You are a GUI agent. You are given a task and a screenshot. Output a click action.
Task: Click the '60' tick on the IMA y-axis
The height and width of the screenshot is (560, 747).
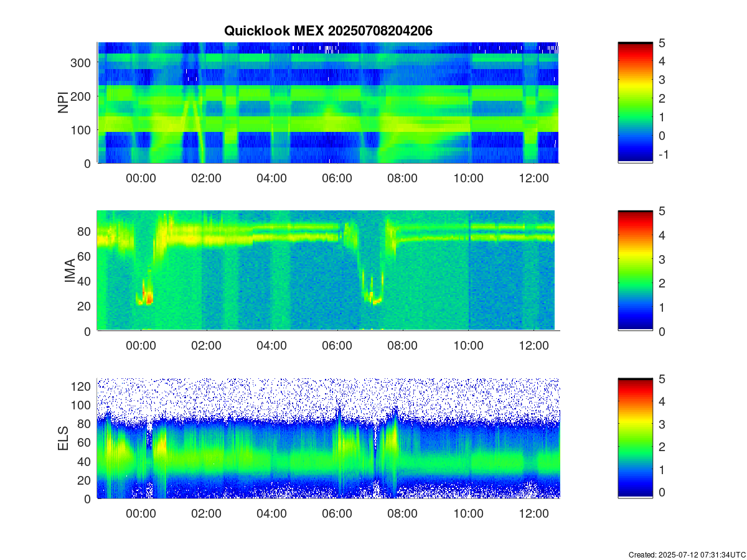(85, 256)
